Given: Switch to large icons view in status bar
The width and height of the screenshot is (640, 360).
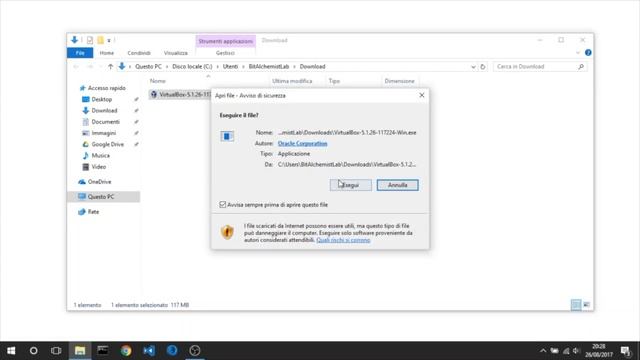Looking at the screenshot, I should pos(587,304).
